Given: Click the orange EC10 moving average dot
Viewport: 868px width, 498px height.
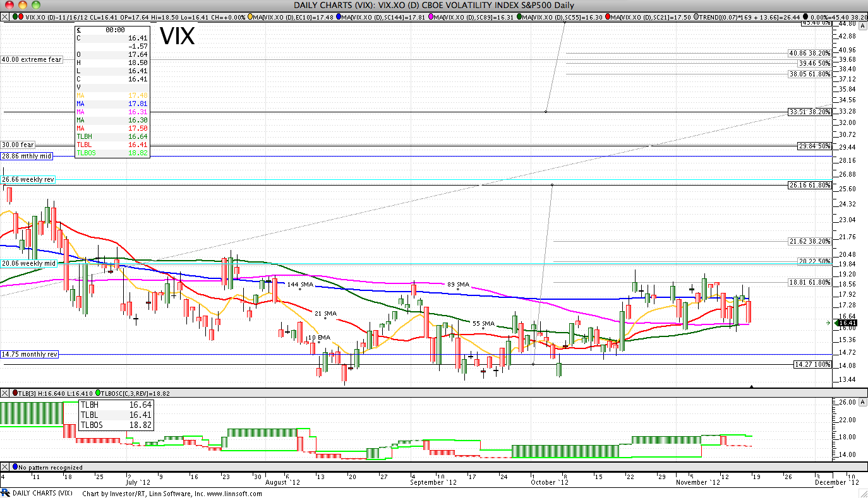Looking at the screenshot, I should [250, 16].
